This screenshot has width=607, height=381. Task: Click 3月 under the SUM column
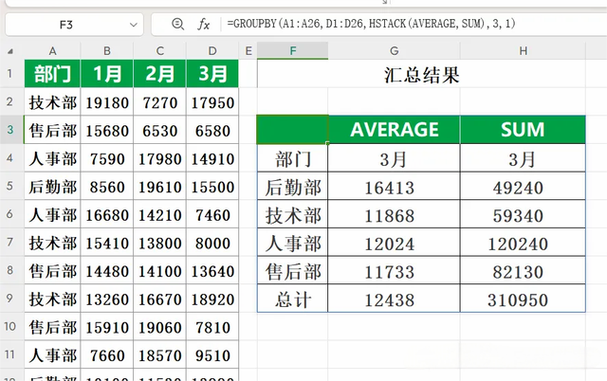[523, 159]
